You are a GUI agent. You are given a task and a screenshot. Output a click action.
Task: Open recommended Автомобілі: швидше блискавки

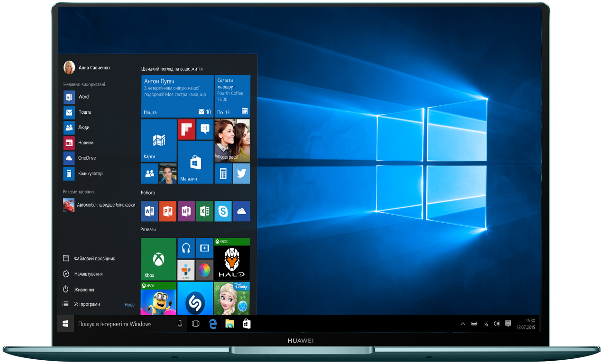(x=99, y=205)
